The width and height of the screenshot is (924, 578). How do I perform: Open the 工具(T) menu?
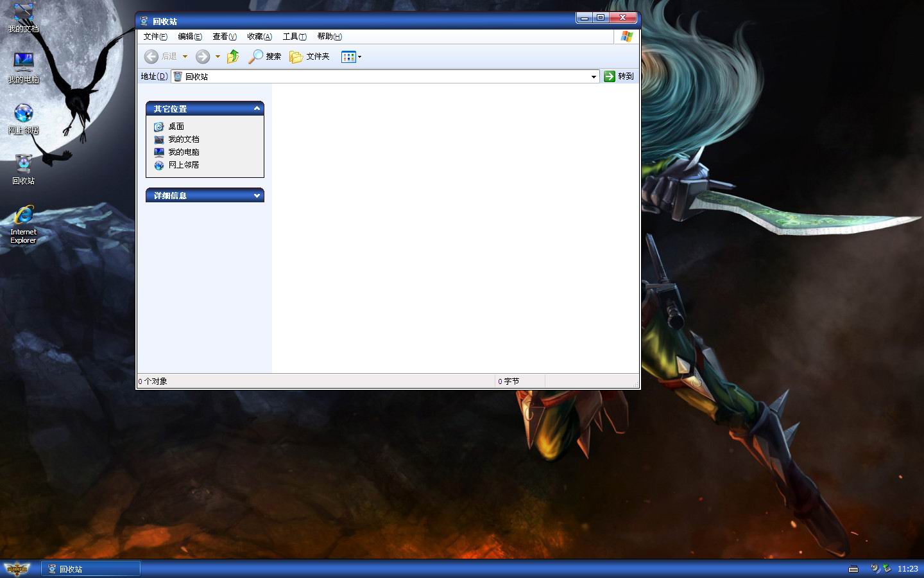295,37
